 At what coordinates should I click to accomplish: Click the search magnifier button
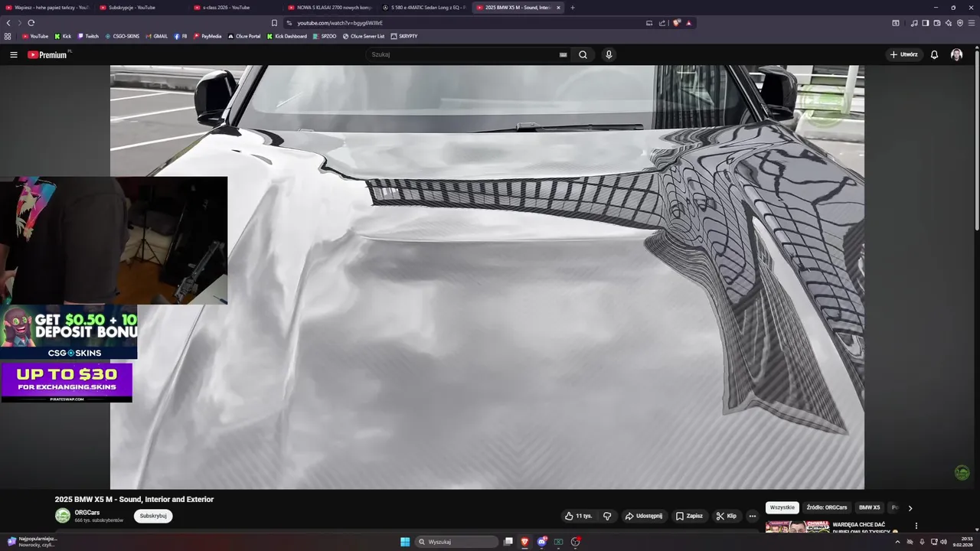click(x=583, y=54)
